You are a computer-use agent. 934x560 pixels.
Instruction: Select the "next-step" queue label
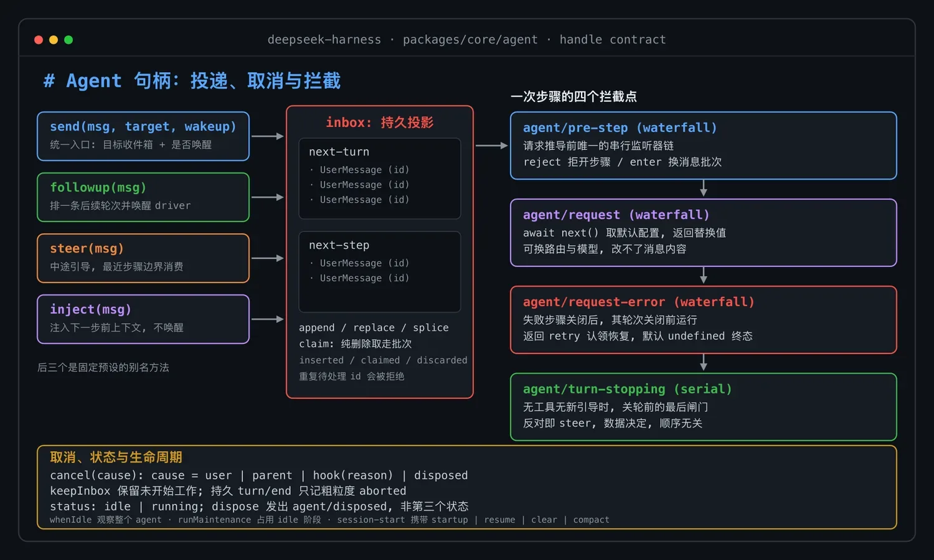coord(339,245)
